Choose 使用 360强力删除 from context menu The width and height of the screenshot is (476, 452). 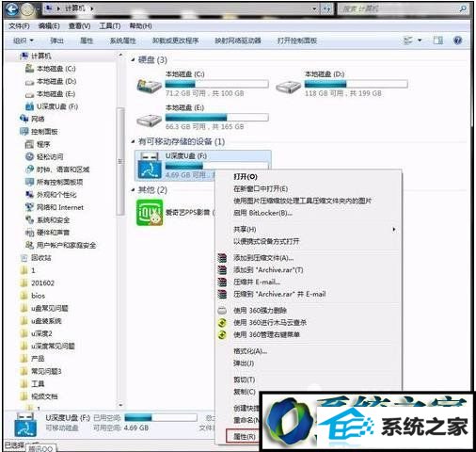tap(260, 311)
